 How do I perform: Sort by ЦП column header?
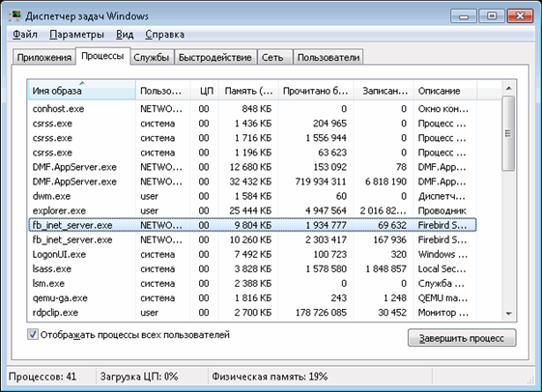pos(205,91)
